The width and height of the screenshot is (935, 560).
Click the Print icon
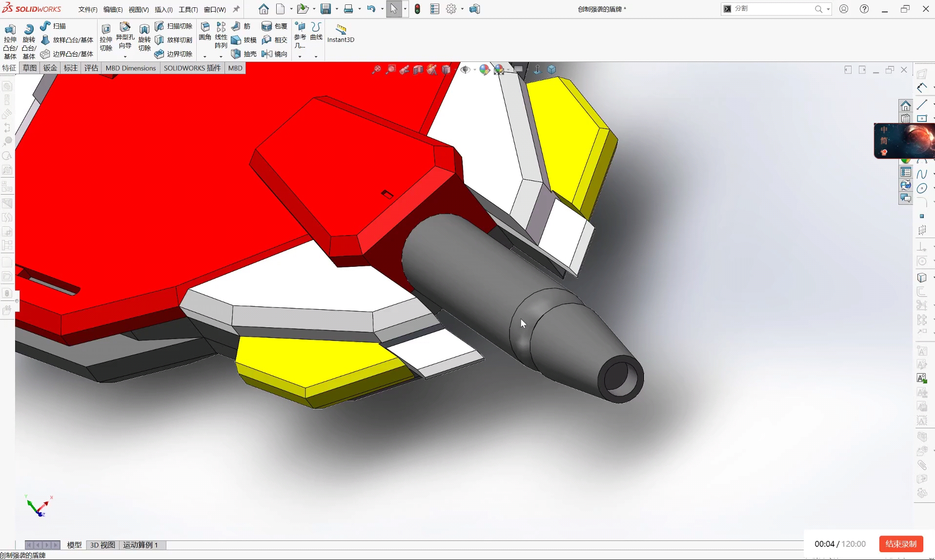348,9
